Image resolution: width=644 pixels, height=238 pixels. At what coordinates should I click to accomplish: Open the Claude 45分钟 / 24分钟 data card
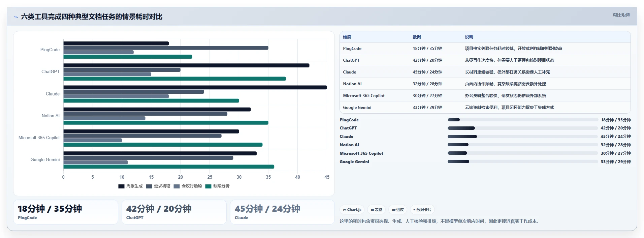pyautogui.click(x=282, y=212)
